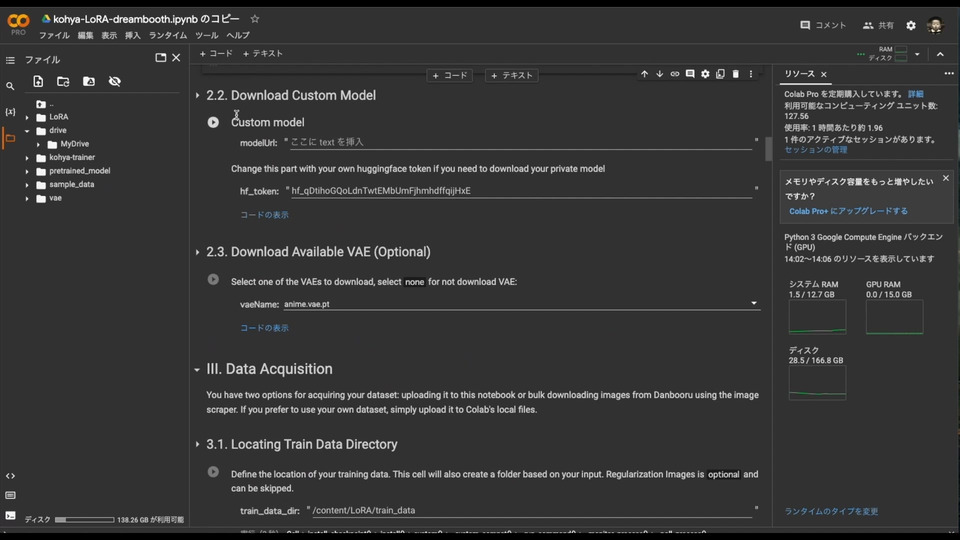Viewport: 960px width, 540px height.
Task: Open the variables inspector in left sidebar
Action: click(10, 112)
